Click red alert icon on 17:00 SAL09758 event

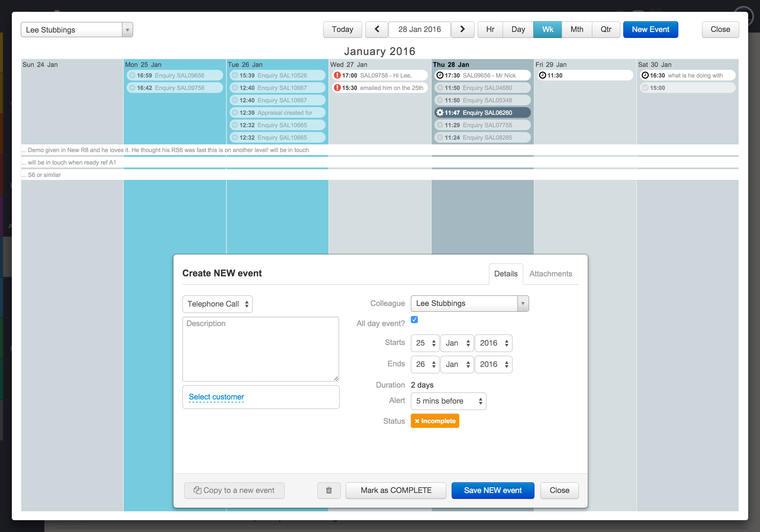pyautogui.click(x=337, y=75)
